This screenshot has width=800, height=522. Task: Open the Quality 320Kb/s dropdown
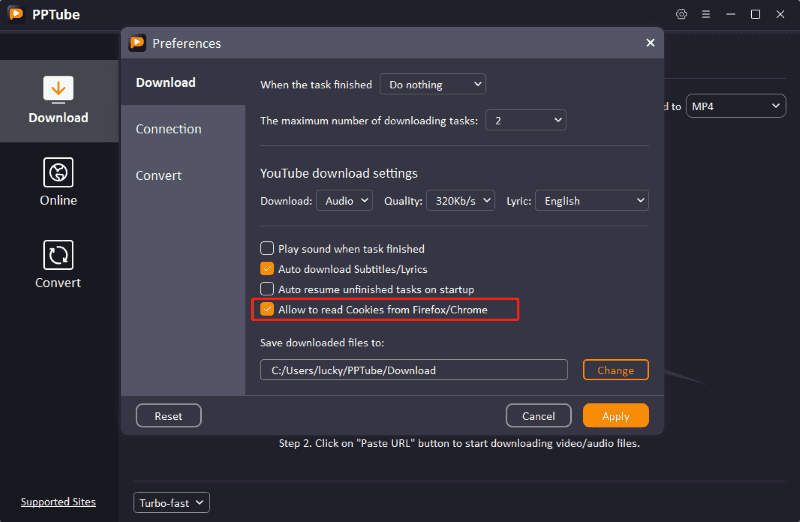[x=460, y=201]
